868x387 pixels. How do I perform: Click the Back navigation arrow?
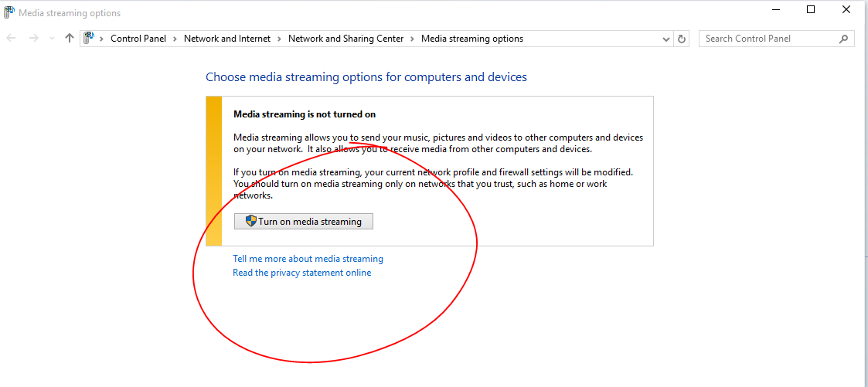(x=12, y=39)
